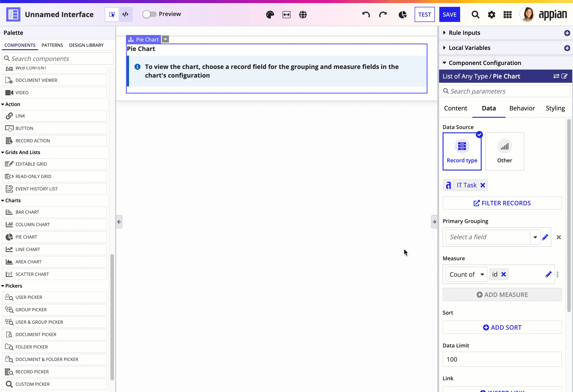
Task: Click the TEST button
Action: (x=425, y=15)
